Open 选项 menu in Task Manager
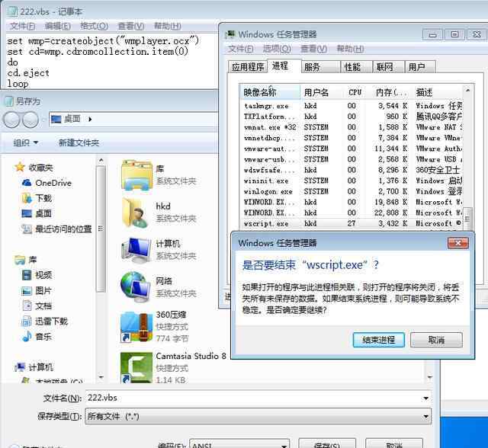488x448 pixels. click(x=277, y=49)
